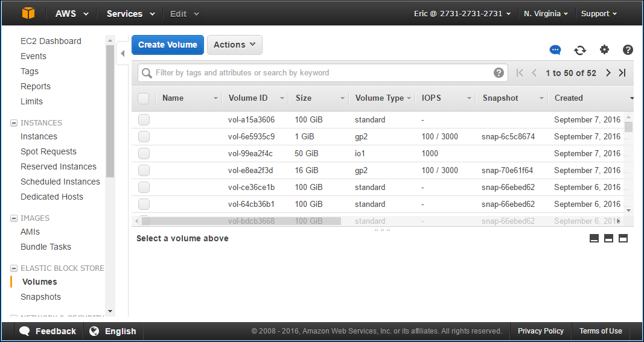Open the feedback chat bubble icon

(x=555, y=50)
